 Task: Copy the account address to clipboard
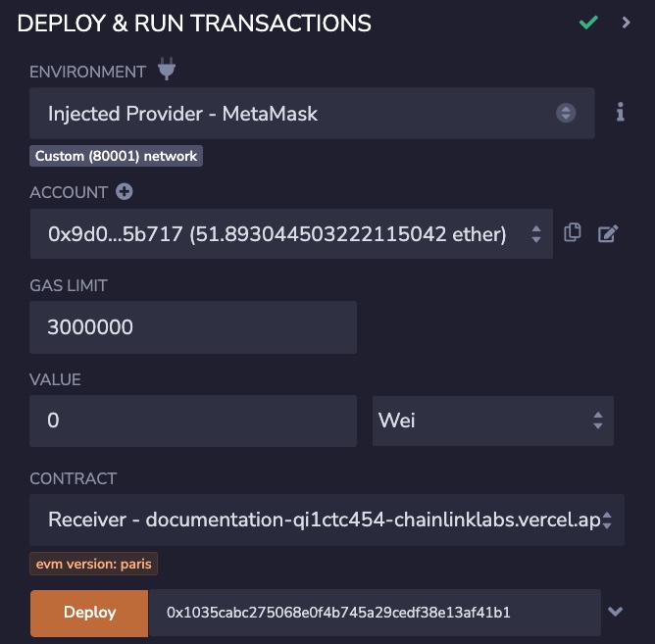(x=573, y=232)
